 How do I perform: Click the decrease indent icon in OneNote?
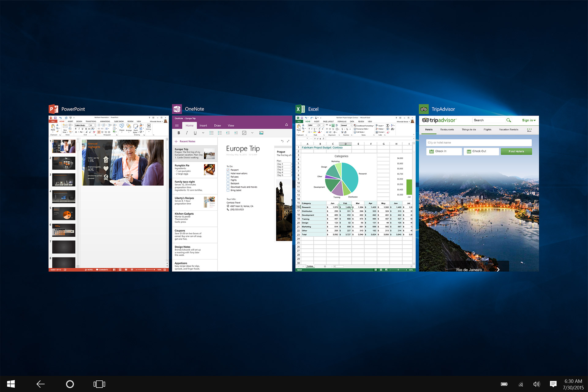[228, 133]
